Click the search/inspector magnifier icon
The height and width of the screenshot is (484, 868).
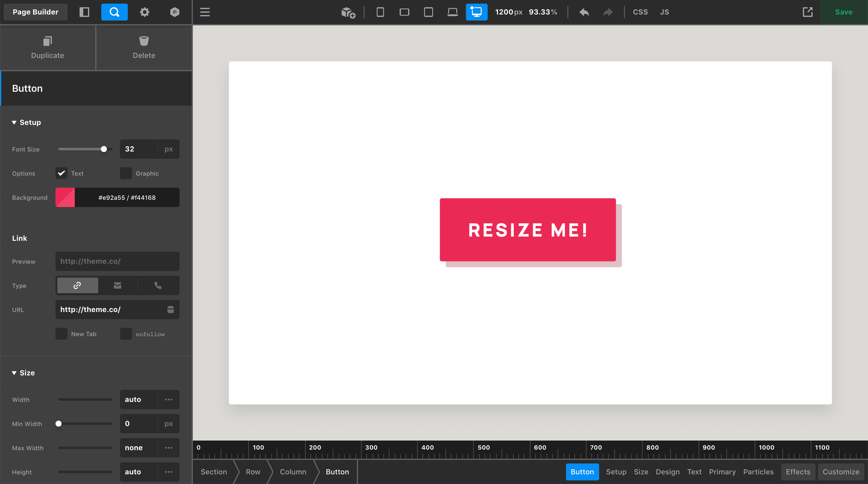tap(114, 12)
